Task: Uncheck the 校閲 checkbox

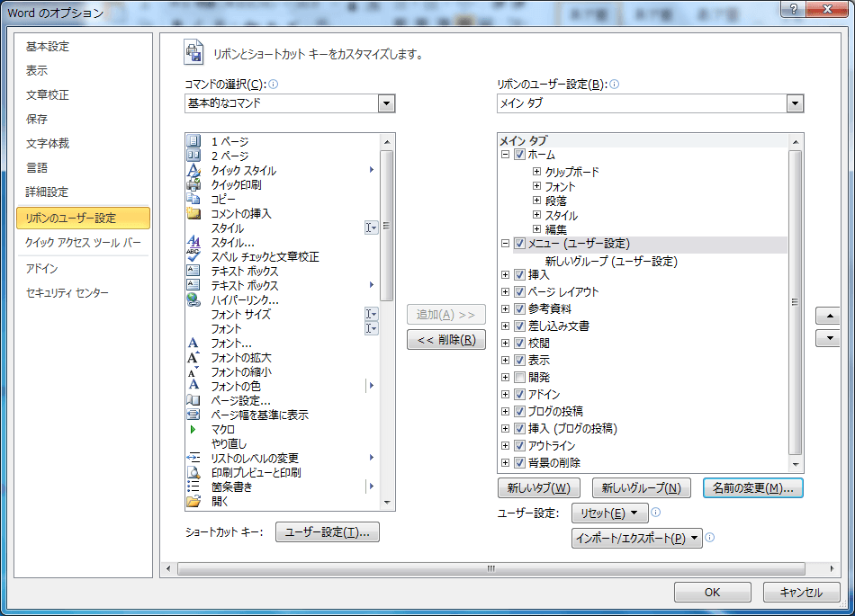Action: coord(519,344)
